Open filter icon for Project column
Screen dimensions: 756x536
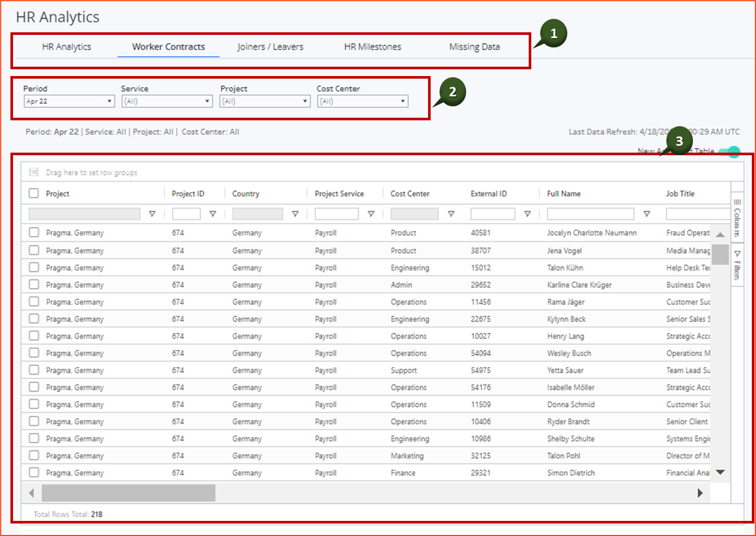[x=152, y=214]
